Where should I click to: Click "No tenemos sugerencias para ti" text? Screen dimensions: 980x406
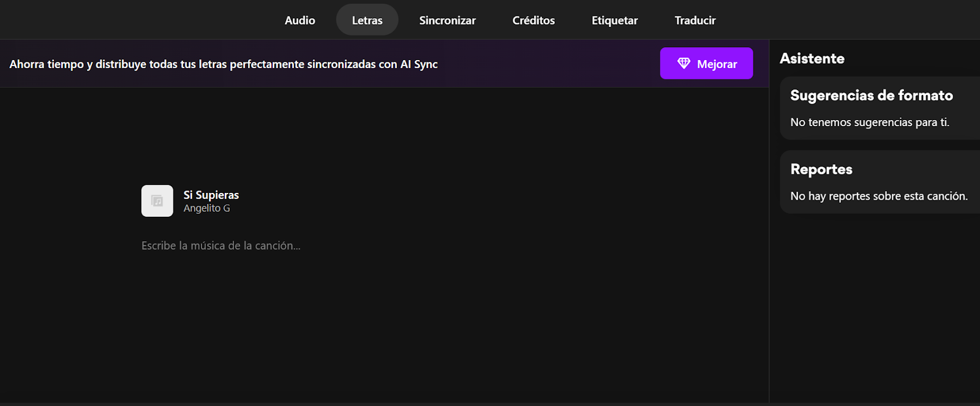point(870,122)
